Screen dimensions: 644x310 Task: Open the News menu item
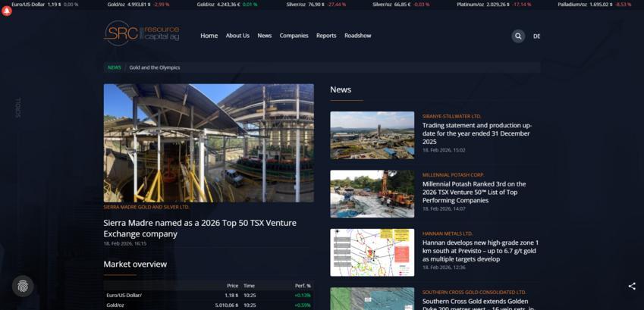coord(265,36)
